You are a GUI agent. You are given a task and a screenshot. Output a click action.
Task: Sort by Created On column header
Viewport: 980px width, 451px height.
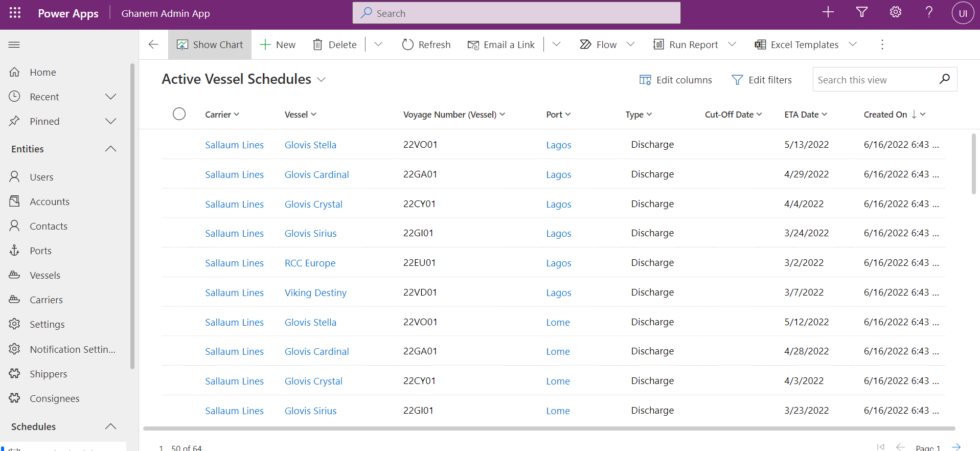tap(895, 115)
